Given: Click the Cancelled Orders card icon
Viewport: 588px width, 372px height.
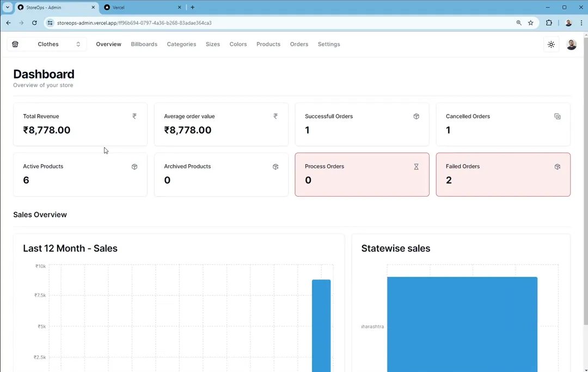Looking at the screenshot, I should click(x=558, y=116).
